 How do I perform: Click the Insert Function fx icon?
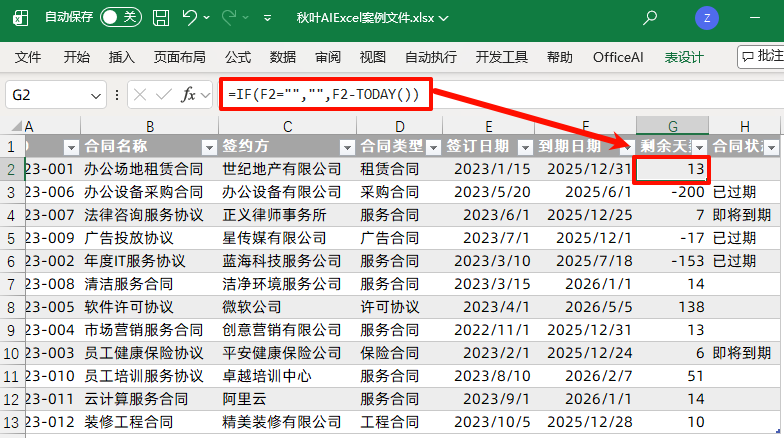[x=188, y=94]
